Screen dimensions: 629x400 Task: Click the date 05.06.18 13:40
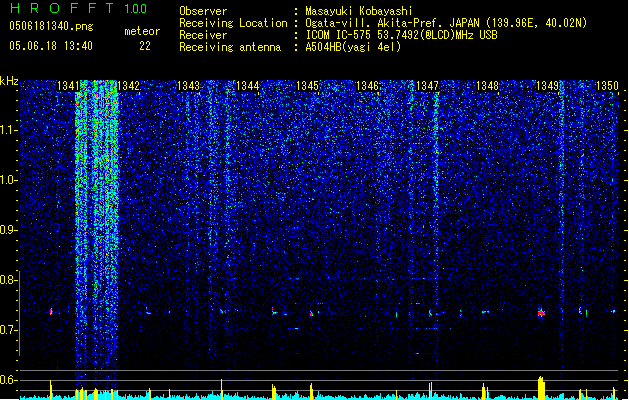(51, 46)
